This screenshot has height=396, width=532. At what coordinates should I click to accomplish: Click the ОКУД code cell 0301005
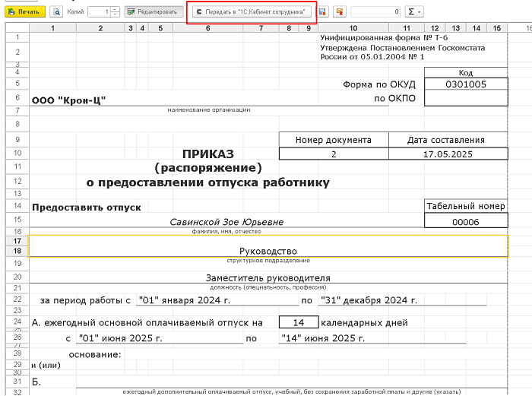tap(466, 84)
